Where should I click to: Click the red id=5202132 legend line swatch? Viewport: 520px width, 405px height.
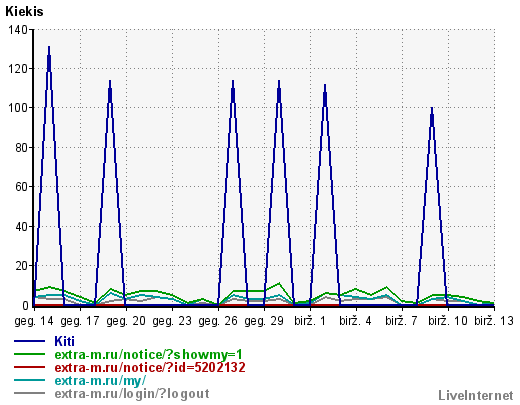(x=29, y=367)
